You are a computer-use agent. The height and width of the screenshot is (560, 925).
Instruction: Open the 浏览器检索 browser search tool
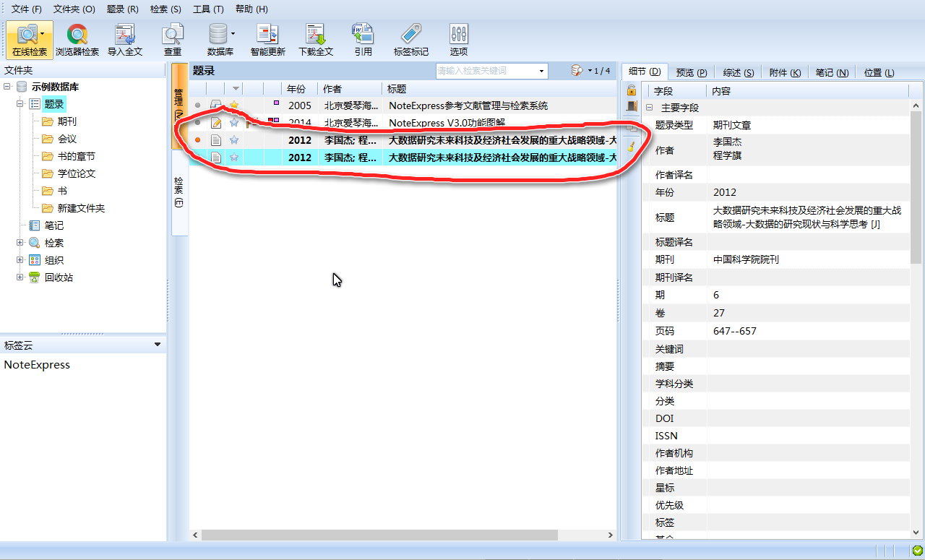pyautogui.click(x=77, y=40)
